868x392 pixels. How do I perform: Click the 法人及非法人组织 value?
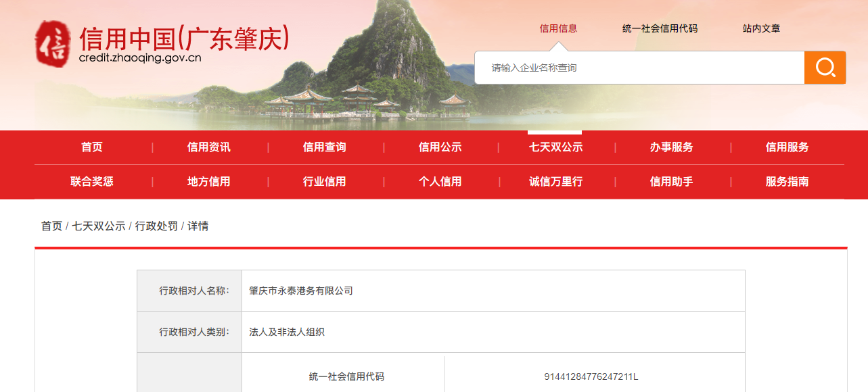point(287,333)
